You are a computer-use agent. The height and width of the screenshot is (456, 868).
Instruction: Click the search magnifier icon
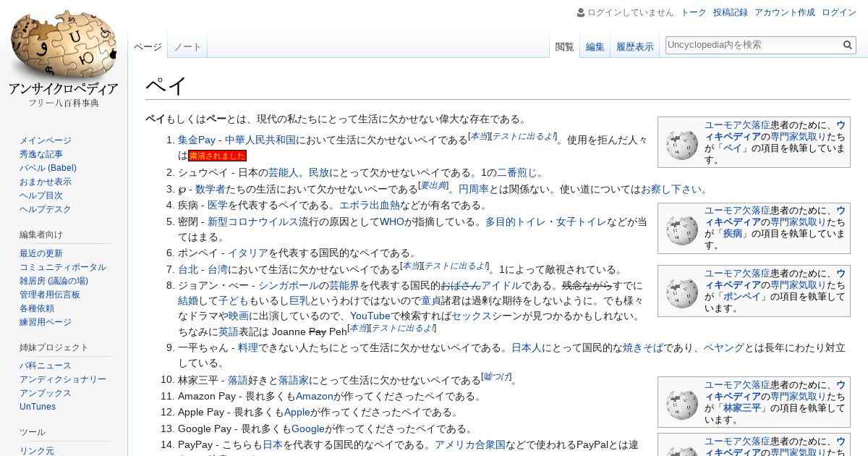[848, 45]
